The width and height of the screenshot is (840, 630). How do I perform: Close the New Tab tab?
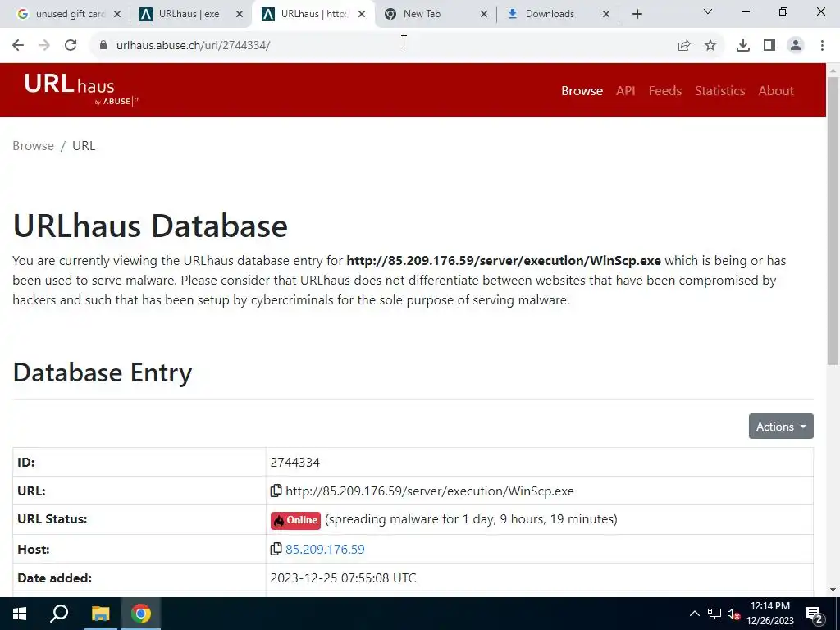(484, 14)
